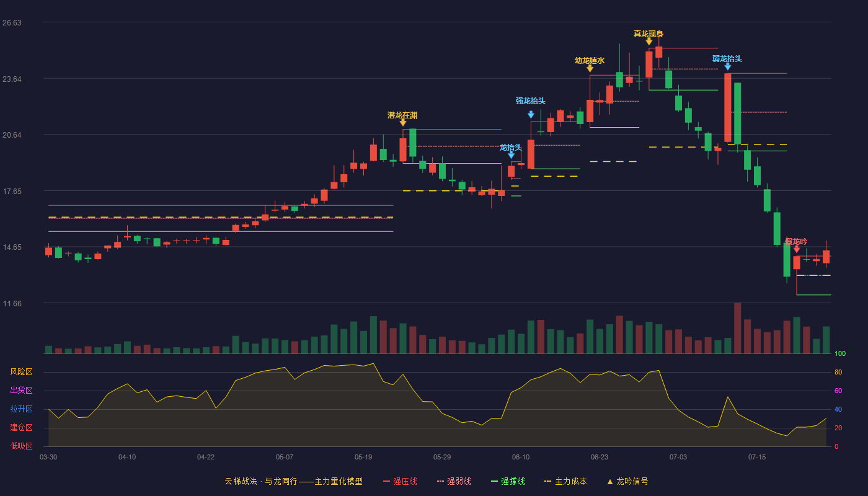868x496 pixels.
Task: Click the 26.63 price axis label
Action: pyautogui.click(x=12, y=23)
